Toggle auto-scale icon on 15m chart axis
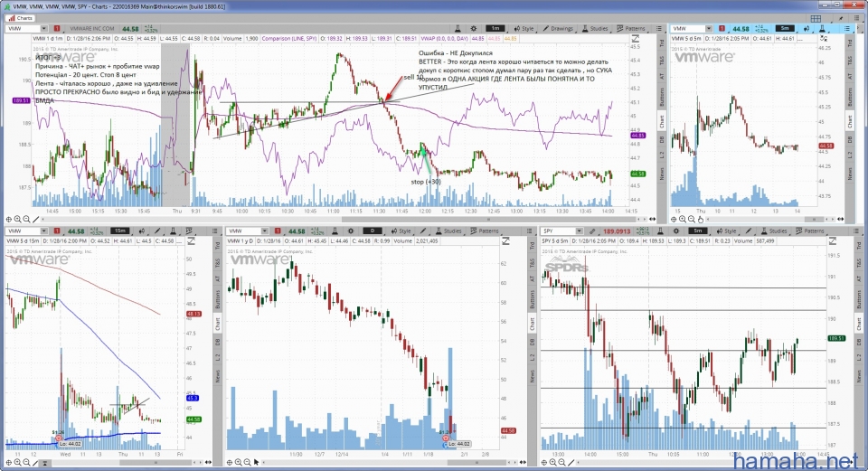868x471 pixels. point(191,241)
